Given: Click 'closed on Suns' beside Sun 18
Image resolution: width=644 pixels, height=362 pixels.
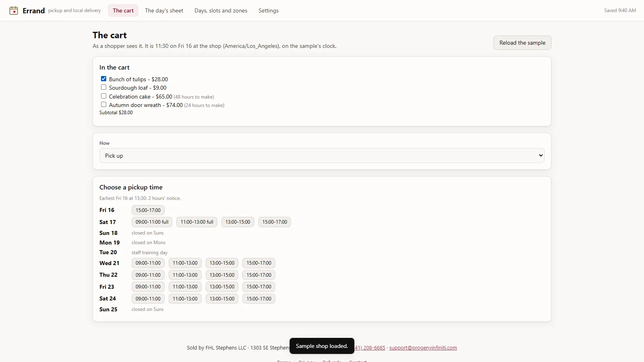Looking at the screenshot, I should 148,233.
